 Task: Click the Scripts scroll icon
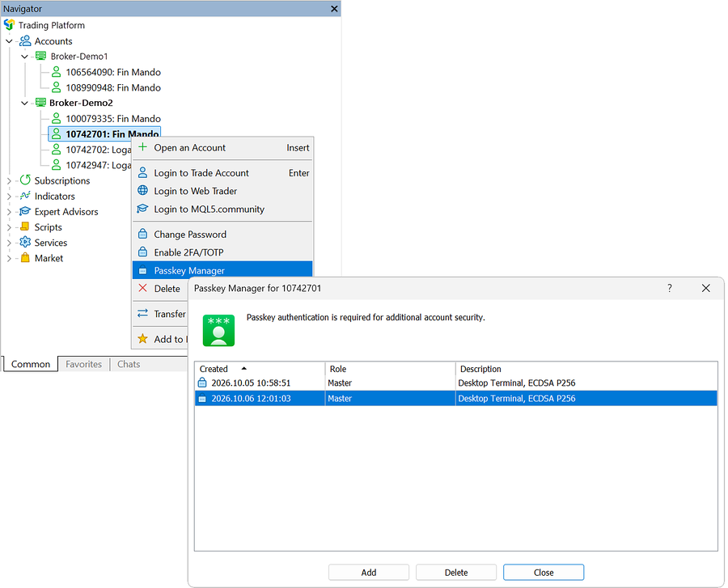(x=25, y=227)
